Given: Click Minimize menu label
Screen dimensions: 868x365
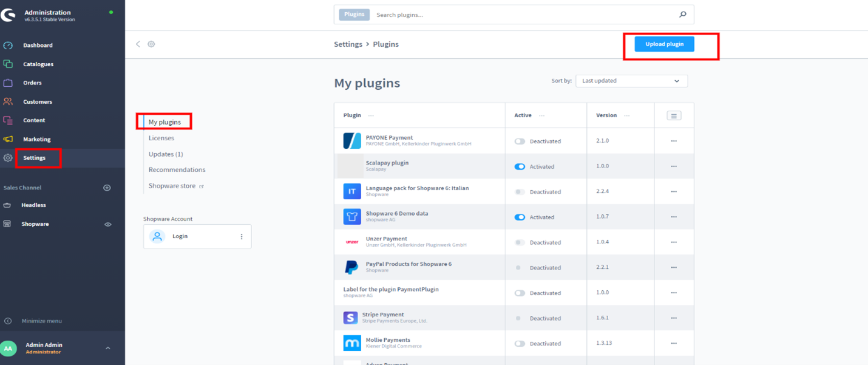Looking at the screenshot, I should pyautogui.click(x=42, y=321).
